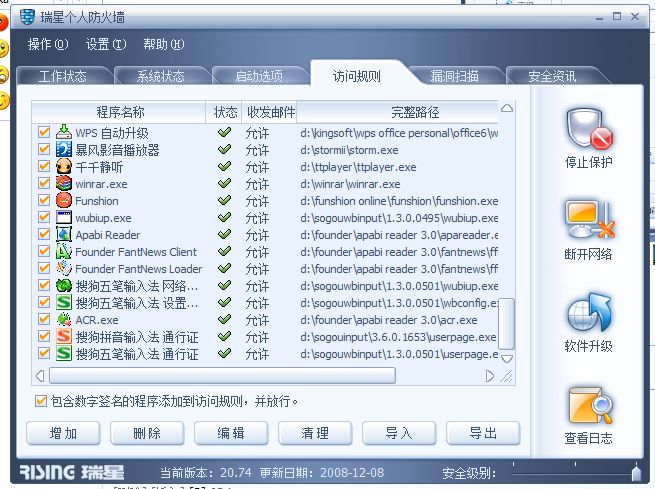
Task: Click the vertical scrollbar thumb of rule list
Action: pyautogui.click(x=507, y=324)
